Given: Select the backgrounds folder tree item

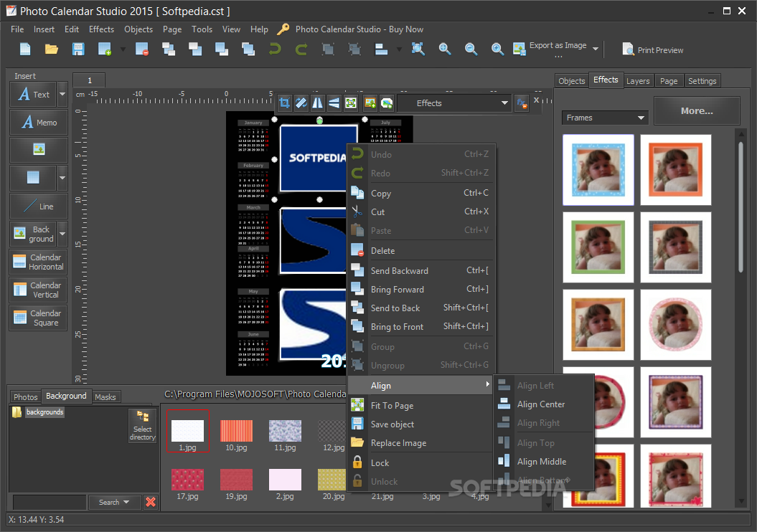Looking at the screenshot, I should pyautogui.click(x=45, y=412).
